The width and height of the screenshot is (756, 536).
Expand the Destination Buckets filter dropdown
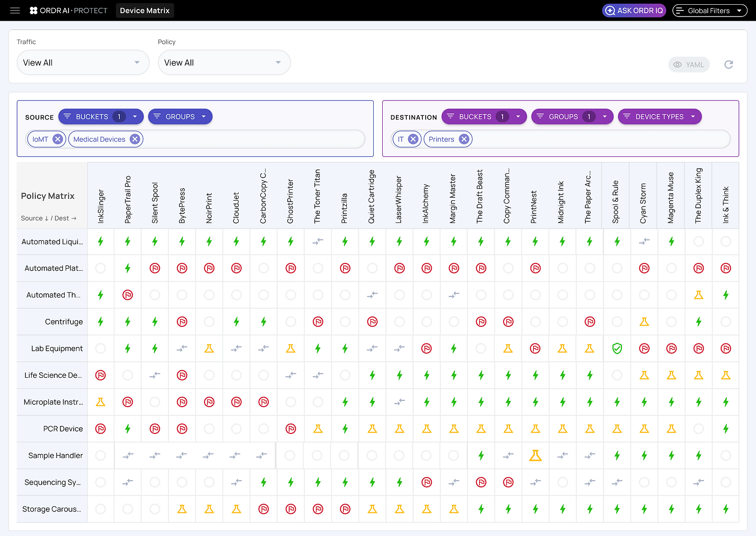pos(484,117)
